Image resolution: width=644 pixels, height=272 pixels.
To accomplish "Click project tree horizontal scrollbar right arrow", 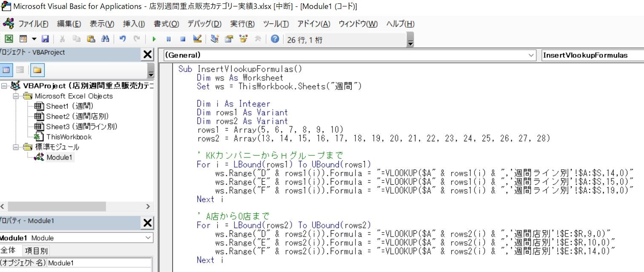I will click(x=148, y=206).
